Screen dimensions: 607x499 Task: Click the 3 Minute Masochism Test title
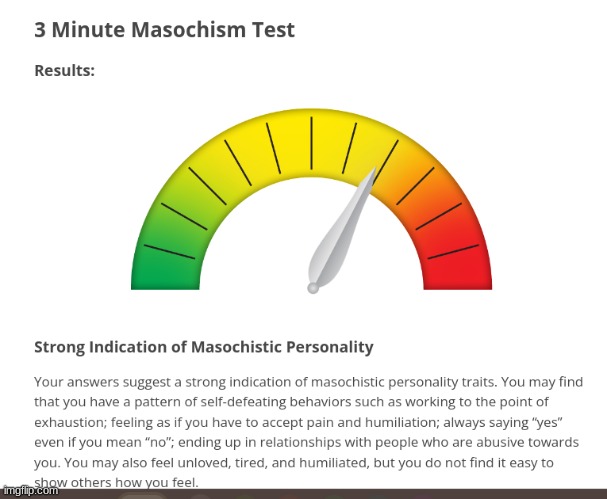[165, 29]
